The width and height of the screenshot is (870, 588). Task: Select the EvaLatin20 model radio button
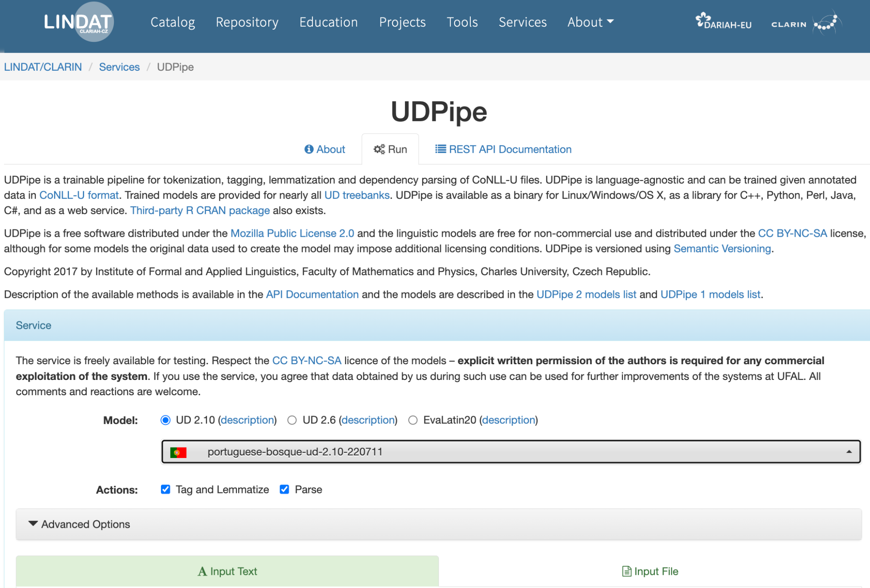413,420
